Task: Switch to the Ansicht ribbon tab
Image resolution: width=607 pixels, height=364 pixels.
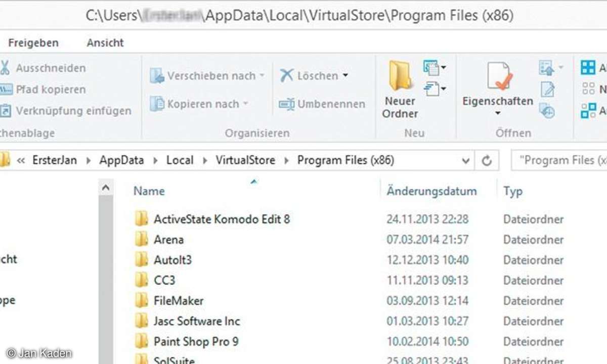Action: click(105, 43)
